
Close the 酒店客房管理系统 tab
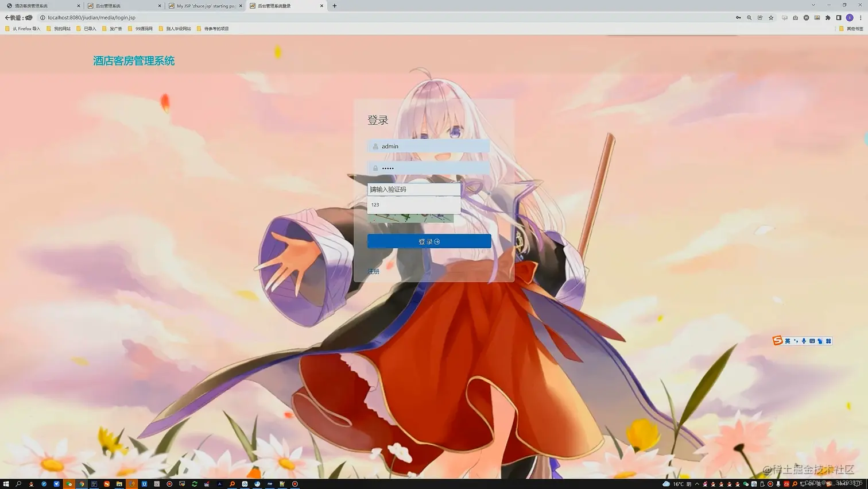tap(79, 6)
